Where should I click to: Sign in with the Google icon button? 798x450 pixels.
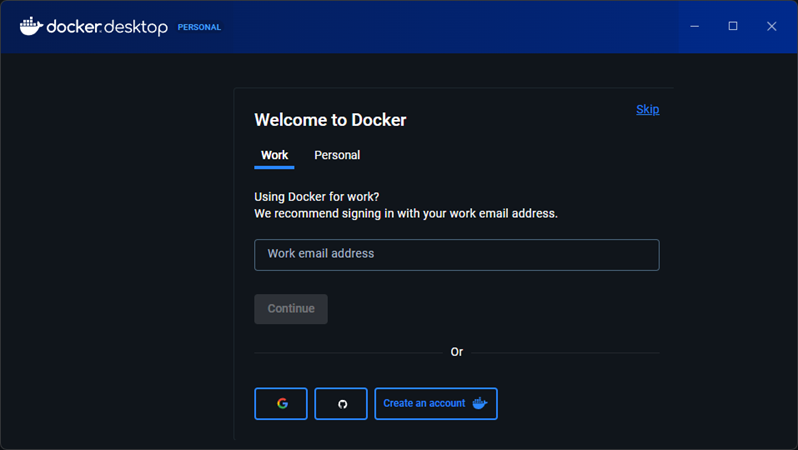(x=281, y=404)
